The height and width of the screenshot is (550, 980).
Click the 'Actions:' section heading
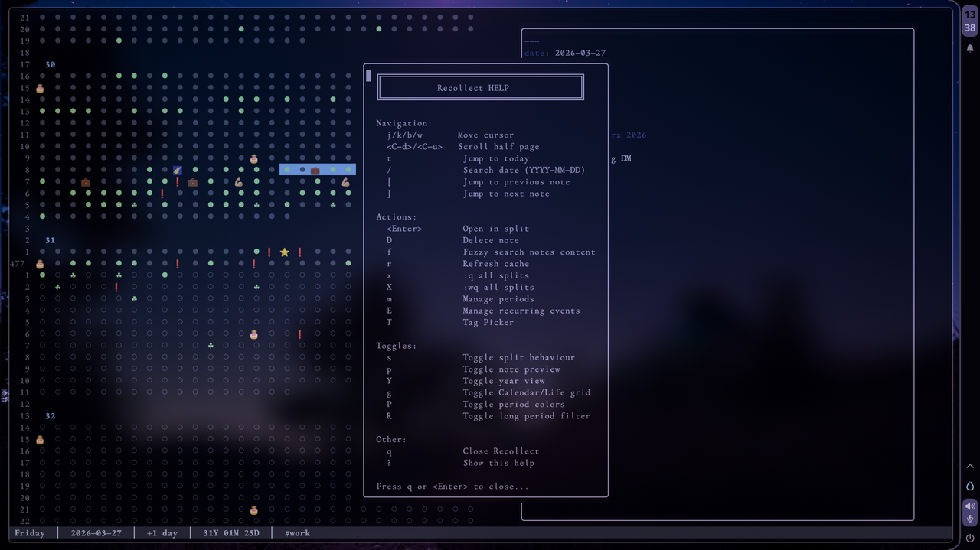click(397, 217)
